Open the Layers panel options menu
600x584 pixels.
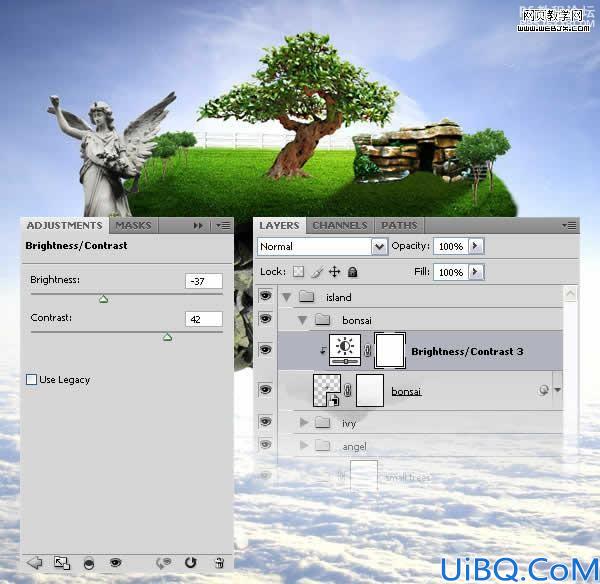pos(569,226)
